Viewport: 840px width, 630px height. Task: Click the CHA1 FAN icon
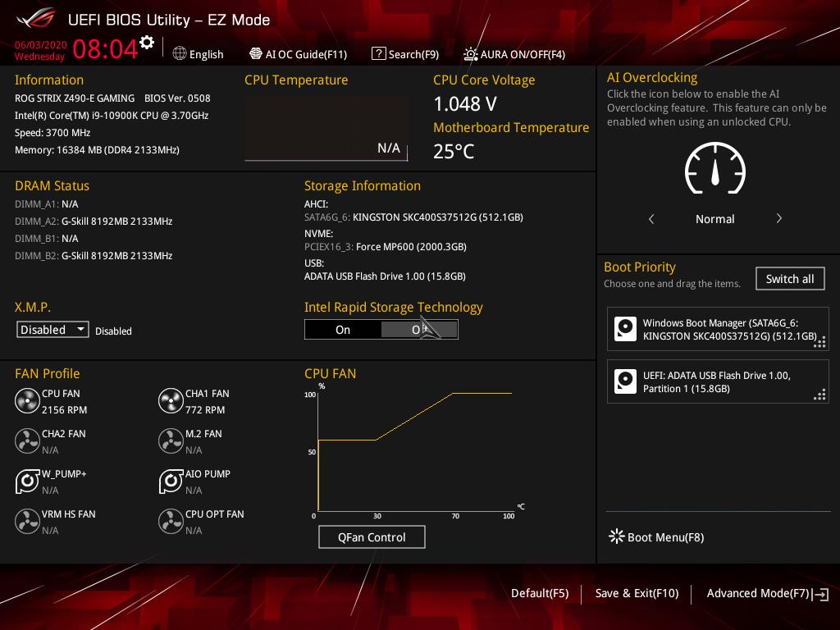pyautogui.click(x=171, y=400)
